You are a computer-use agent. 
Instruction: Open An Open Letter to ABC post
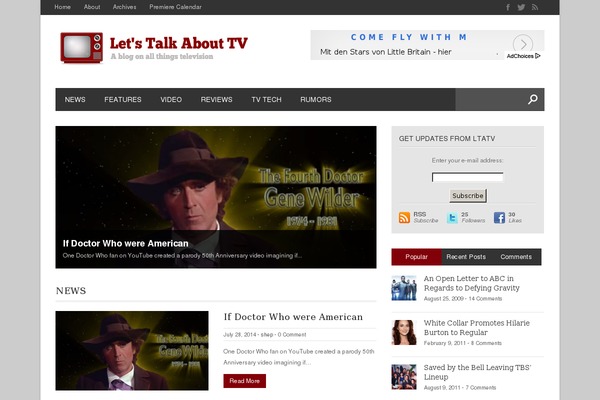(471, 283)
